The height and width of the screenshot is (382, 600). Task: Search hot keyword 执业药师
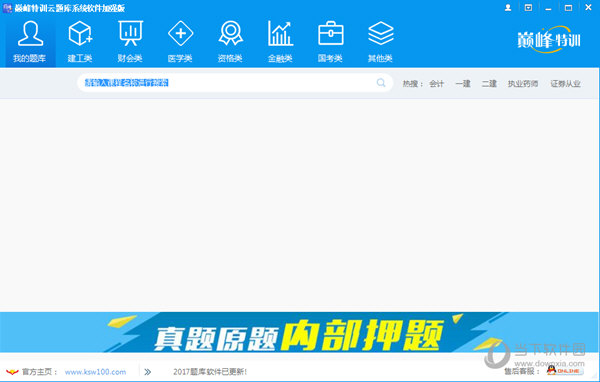coord(523,83)
